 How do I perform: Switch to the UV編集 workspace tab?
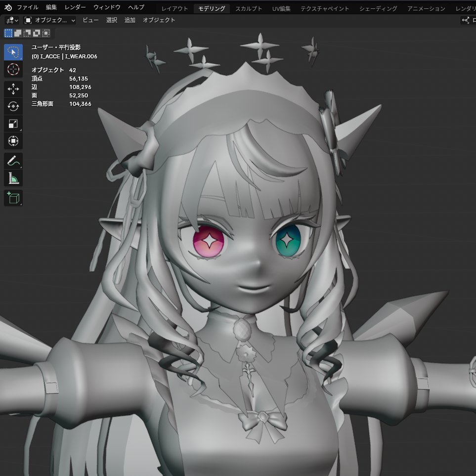coord(281,9)
